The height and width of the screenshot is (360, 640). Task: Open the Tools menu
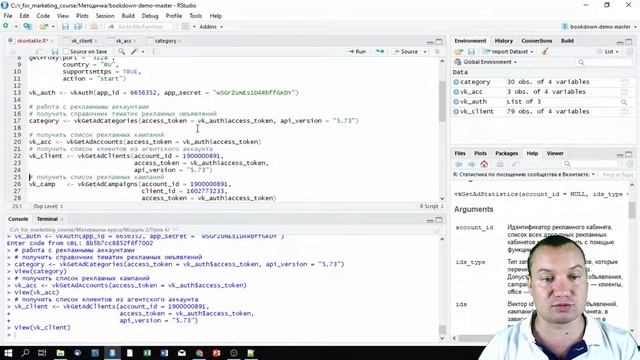pyautogui.click(x=196, y=16)
